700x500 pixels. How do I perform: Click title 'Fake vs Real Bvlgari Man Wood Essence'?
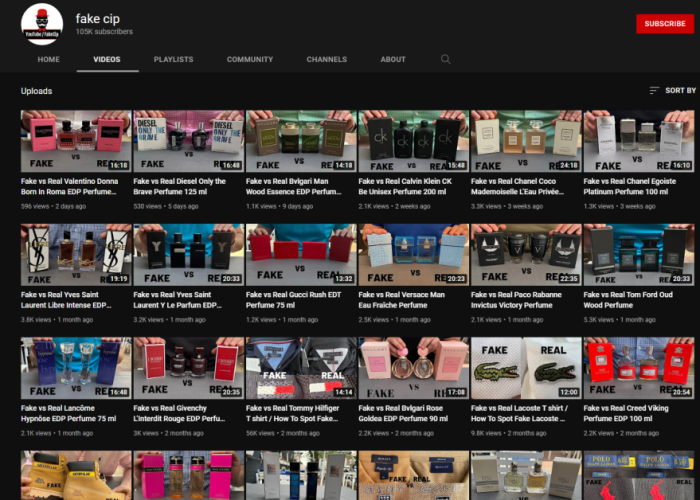[x=294, y=187]
